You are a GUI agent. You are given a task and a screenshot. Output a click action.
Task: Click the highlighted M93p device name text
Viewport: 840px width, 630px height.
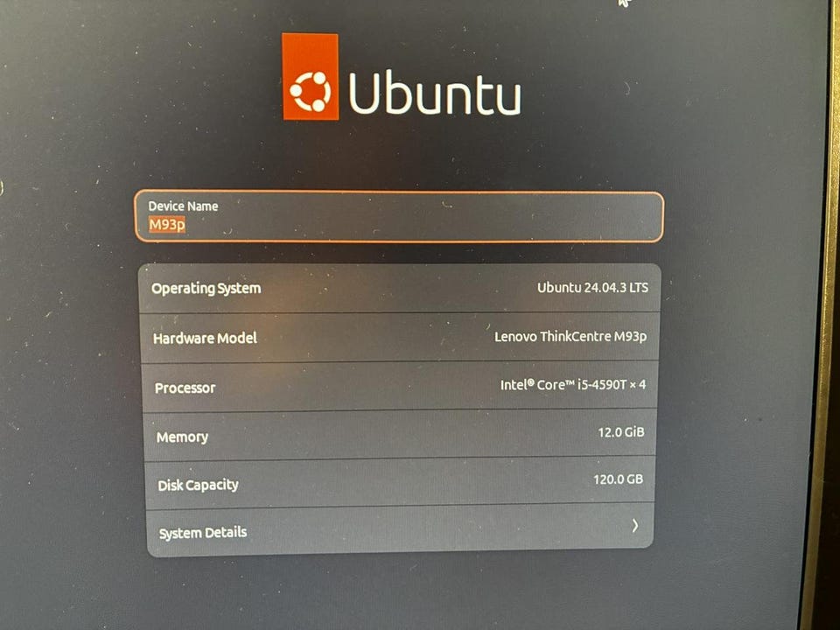(x=167, y=225)
